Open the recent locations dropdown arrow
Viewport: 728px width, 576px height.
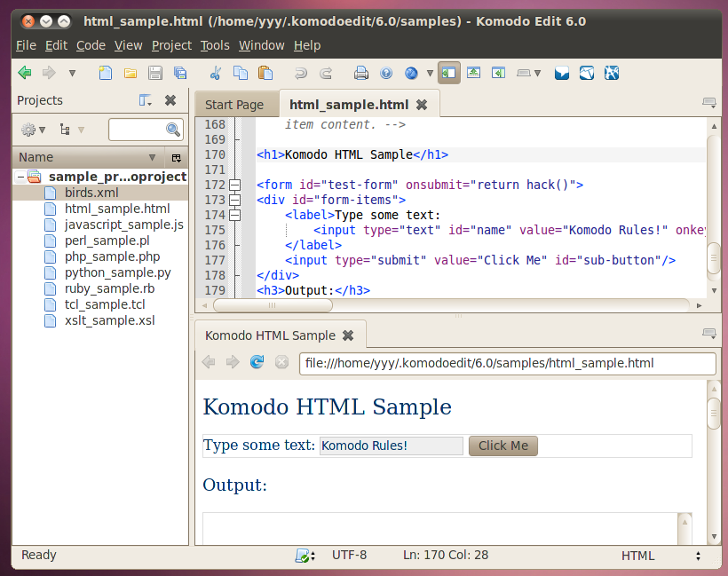click(72, 73)
